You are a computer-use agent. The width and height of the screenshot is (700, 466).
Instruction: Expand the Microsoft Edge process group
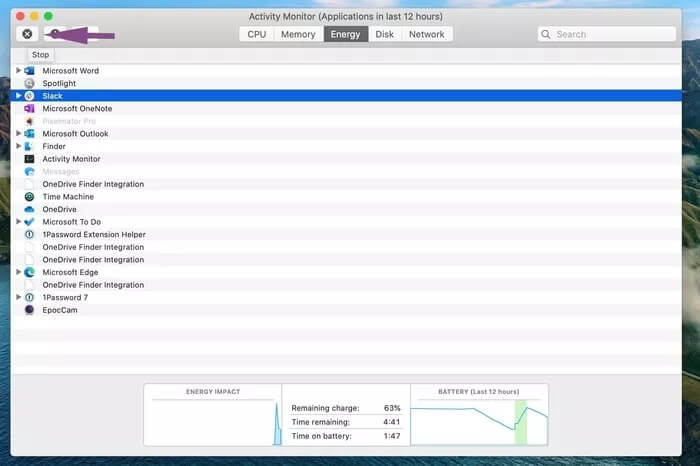[x=19, y=272]
